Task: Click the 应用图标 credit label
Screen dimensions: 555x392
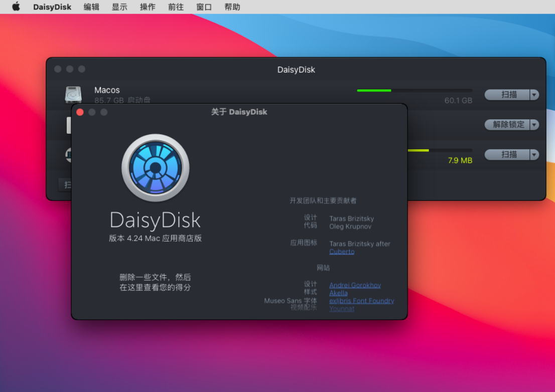Action: pyautogui.click(x=303, y=243)
